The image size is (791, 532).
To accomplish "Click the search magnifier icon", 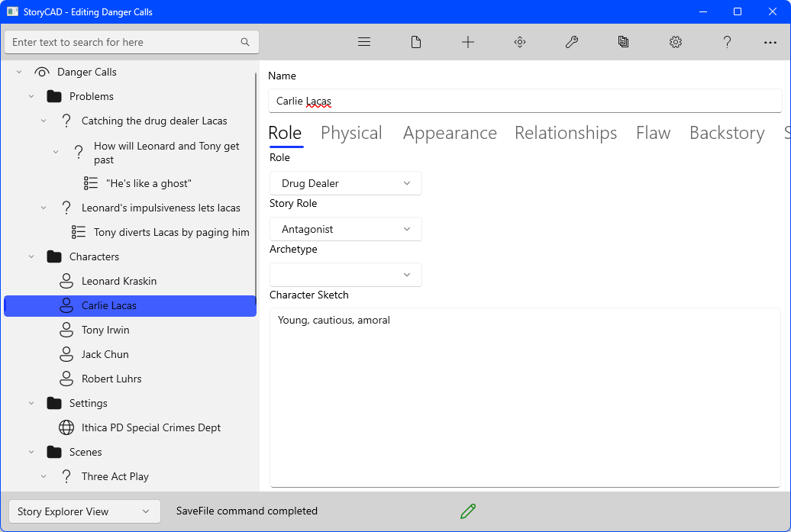I will coord(245,42).
